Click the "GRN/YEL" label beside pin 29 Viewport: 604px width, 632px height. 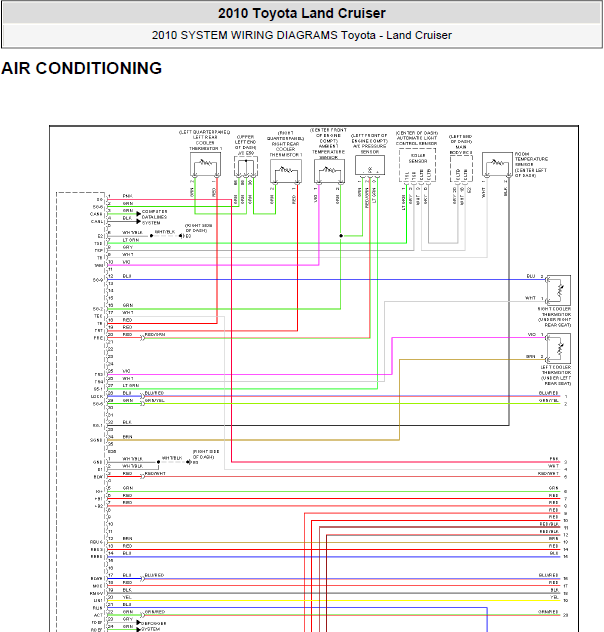pos(155,400)
